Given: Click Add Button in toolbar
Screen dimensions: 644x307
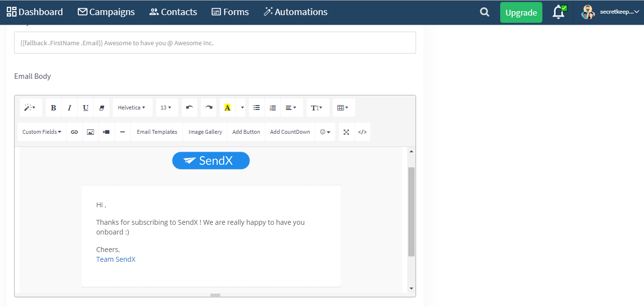Looking at the screenshot, I should [x=246, y=132].
